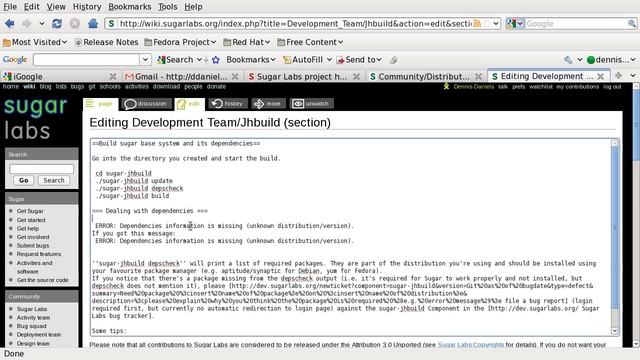Image resolution: width=640 pixels, height=360 pixels.
Task: Click the Release Notes bookmark
Action: 107,42
